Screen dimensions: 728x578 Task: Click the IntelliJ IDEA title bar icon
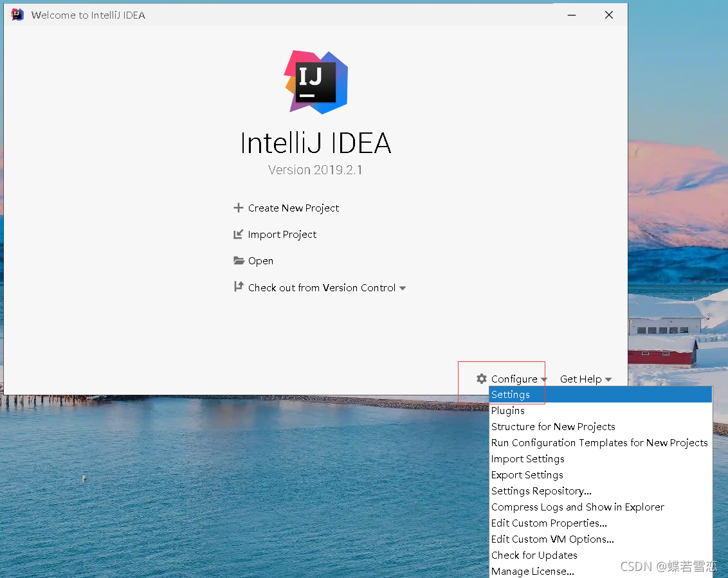[17, 15]
